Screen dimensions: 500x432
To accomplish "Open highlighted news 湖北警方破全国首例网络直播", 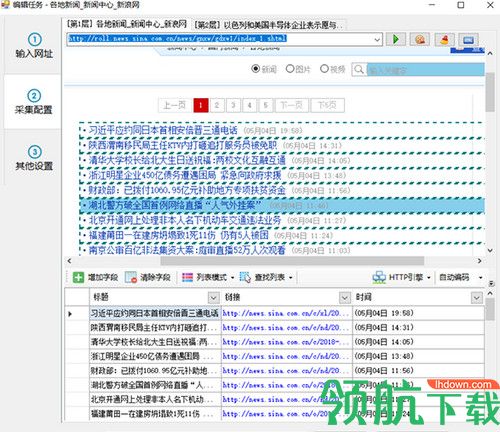I will click(174, 205).
